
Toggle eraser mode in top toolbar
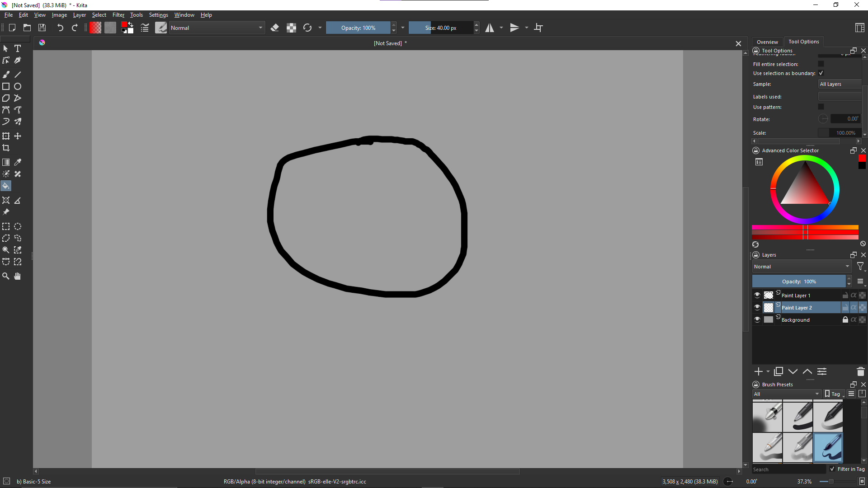point(274,28)
